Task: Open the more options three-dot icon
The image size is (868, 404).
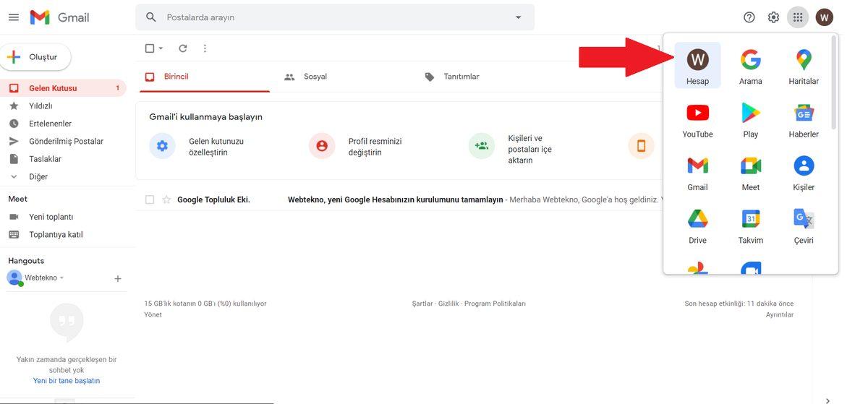Action: (205, 48)
